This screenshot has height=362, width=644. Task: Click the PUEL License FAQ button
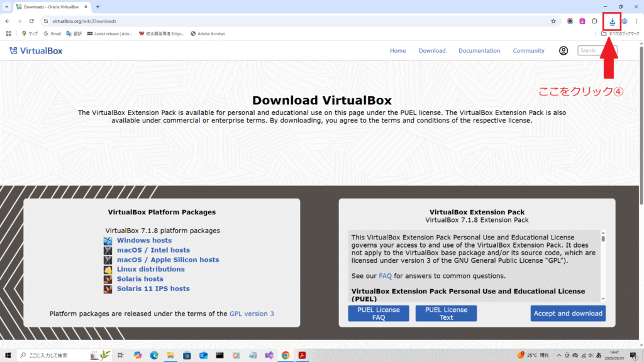(x=379, y=313)
